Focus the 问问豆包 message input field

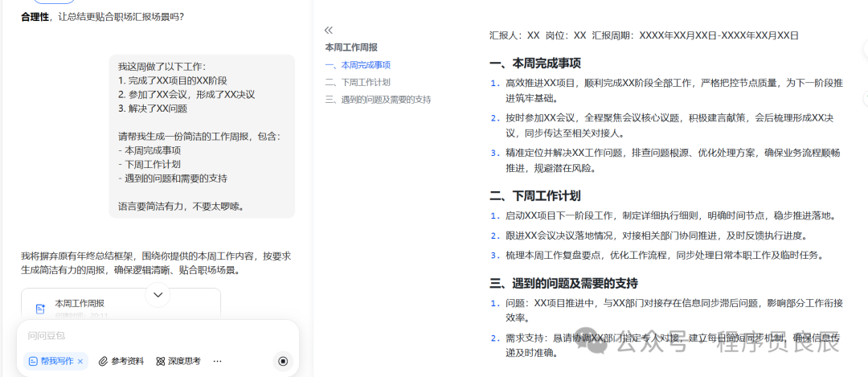pos(158,335)
